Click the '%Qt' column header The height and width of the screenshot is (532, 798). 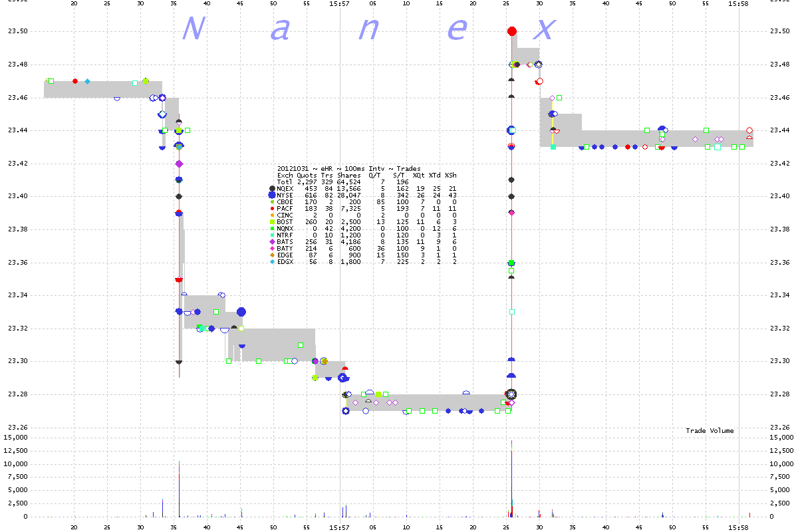(419, 175)
